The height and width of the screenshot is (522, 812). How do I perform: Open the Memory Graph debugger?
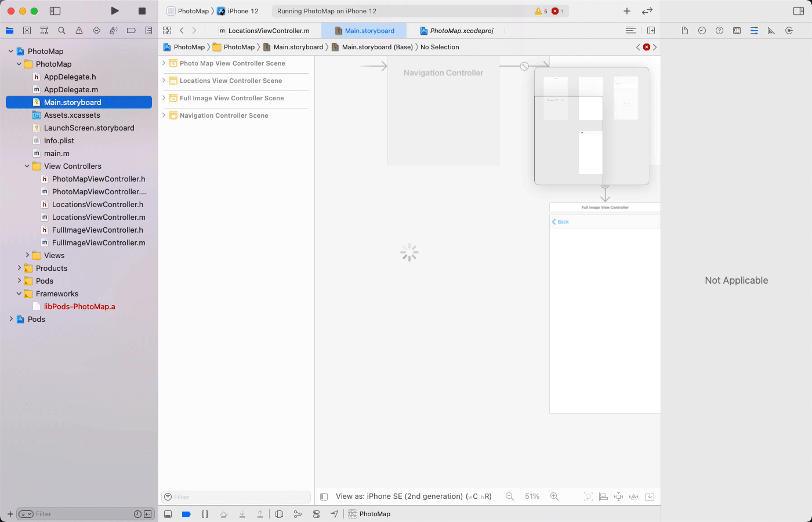click(298, 514)
